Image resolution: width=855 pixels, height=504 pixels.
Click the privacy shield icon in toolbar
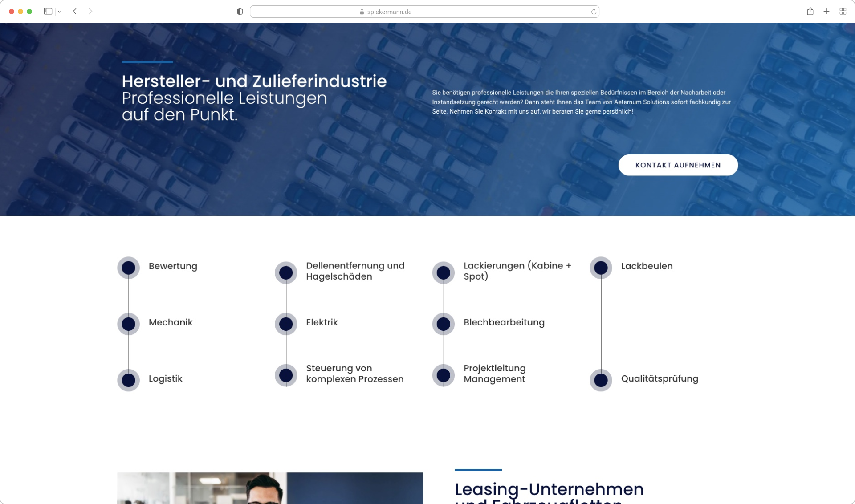tap(240, 11)
